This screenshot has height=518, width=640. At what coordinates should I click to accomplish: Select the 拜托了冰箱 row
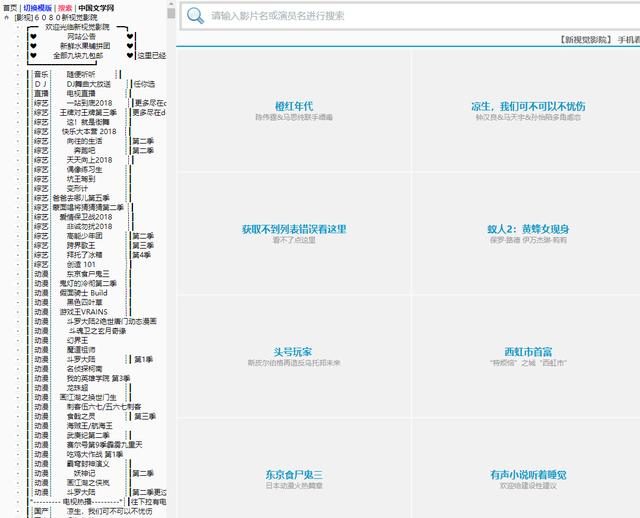[84, 255]
